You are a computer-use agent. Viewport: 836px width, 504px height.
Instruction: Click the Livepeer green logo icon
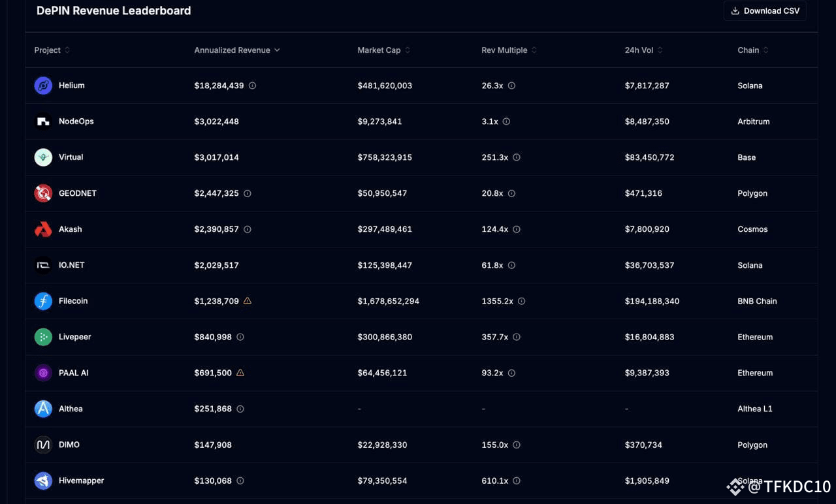click(43, 337)
